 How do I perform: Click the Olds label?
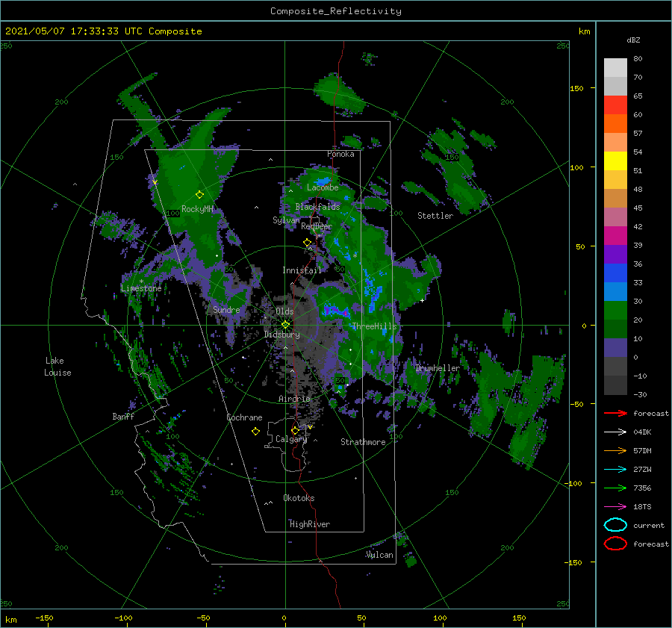coord(284,311)
